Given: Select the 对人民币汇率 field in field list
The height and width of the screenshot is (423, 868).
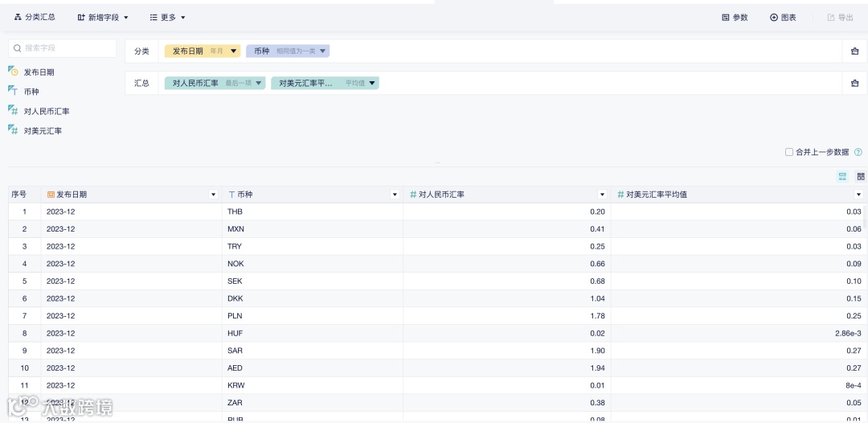Looking at the screenshot, I should pos(47,111).
